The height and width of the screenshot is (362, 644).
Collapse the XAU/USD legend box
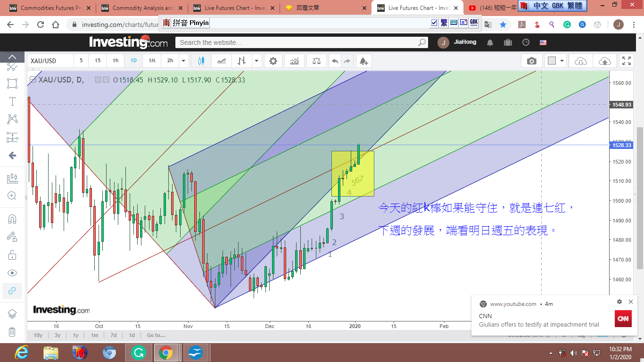(32, 80)
